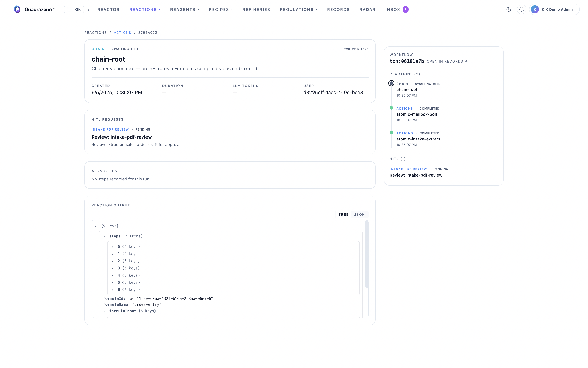
Task: Click the formulaId value text
Action: click(170, 298)
